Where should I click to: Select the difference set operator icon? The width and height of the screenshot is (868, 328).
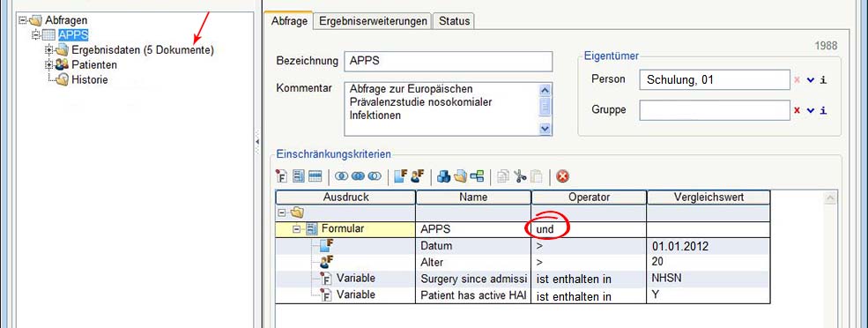[x=375, y=176]
